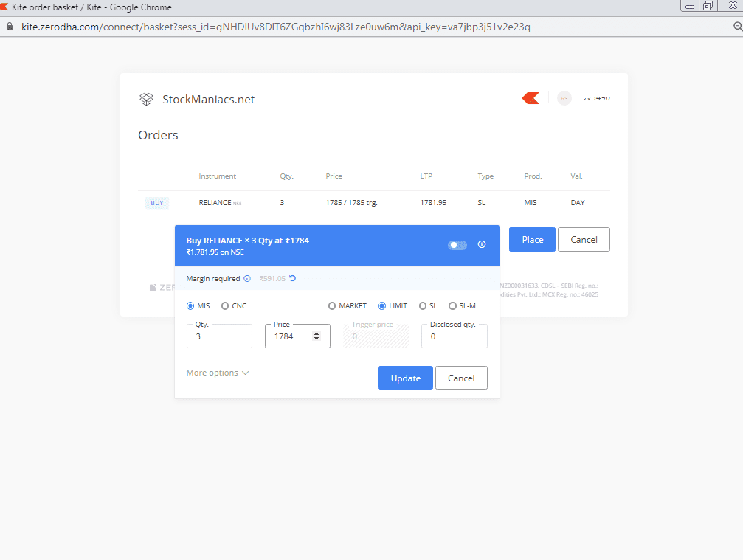
Task: Choose MARKET order type
Action: pyautogui.click(x=332, y=306)
